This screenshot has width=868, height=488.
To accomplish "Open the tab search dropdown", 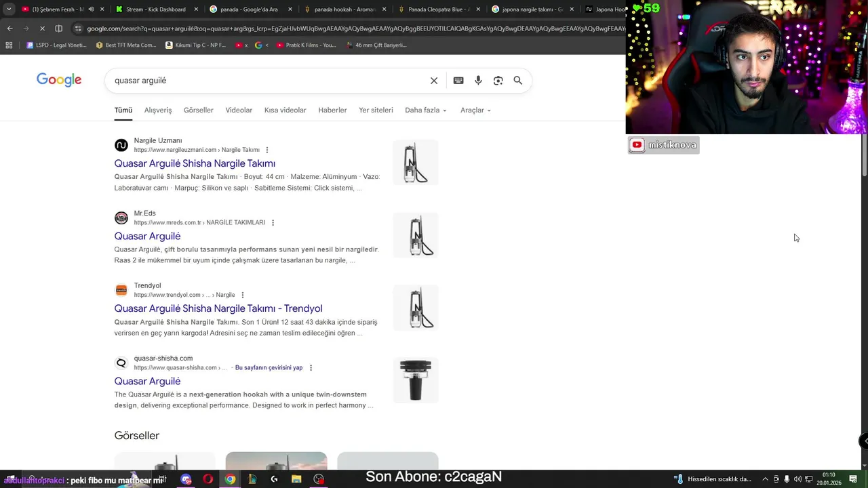I will (x=8, y=9).
